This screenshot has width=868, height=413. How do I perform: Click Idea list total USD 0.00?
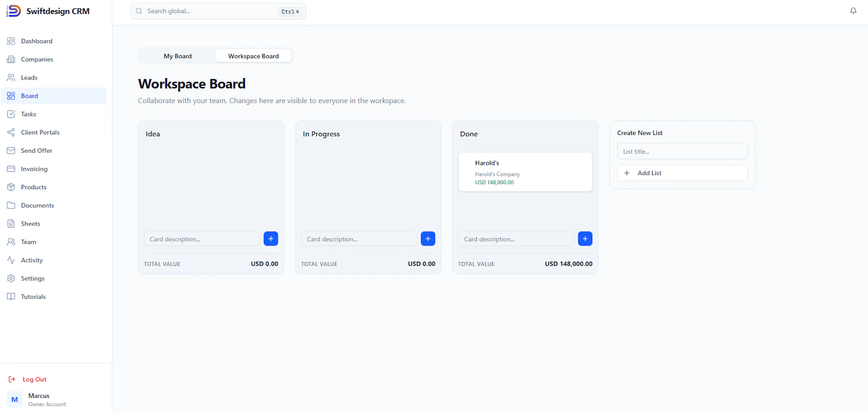(264, 264)
